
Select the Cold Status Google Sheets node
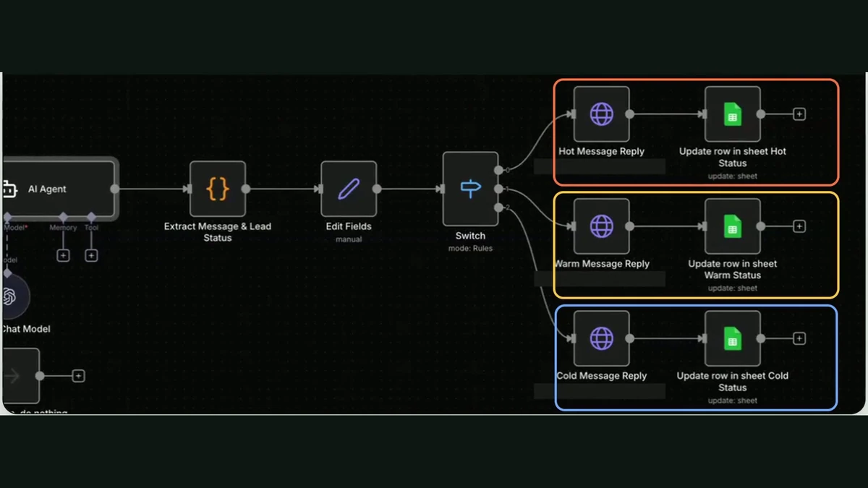tap(733, 338)
